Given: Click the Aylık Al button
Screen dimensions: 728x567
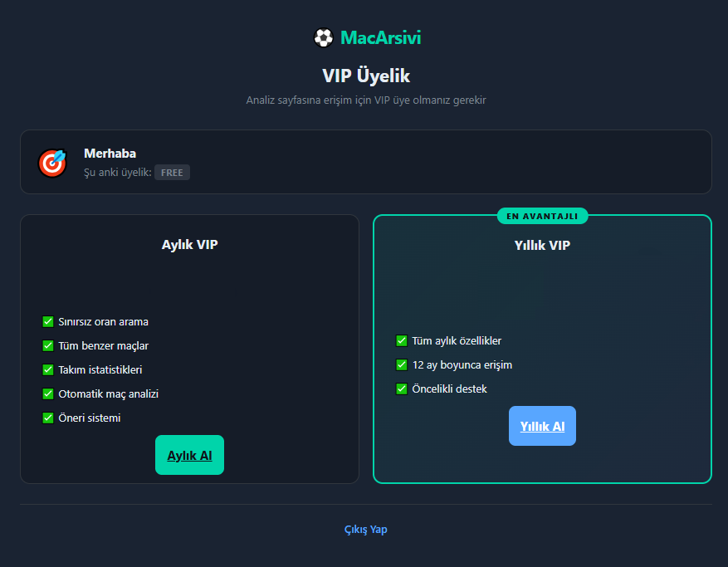Looking at the screenshot, I should click(189, 455).
